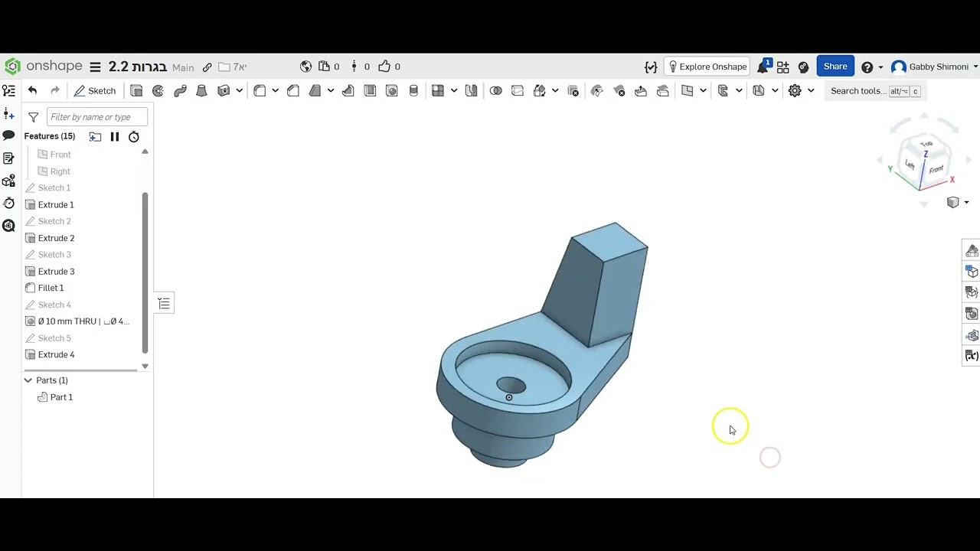The image size is (980, 551).
Task: Open the document hamburger menu
Action: [x=95, y=67]
